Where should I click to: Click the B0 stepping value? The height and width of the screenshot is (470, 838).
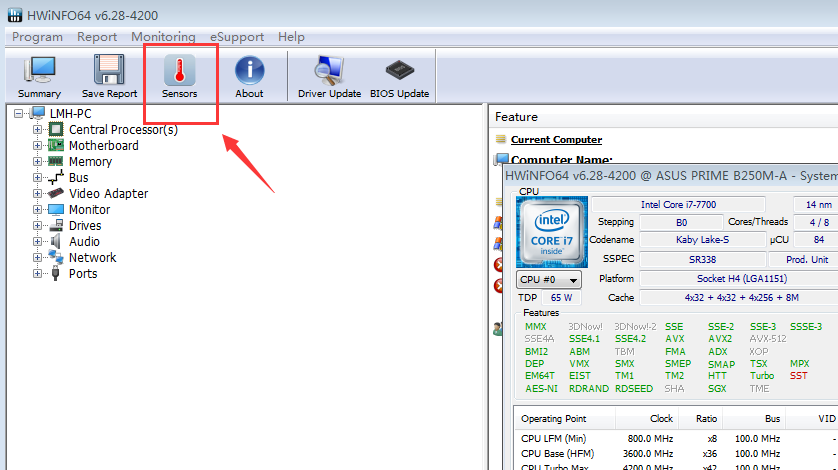tap(681, 222)
